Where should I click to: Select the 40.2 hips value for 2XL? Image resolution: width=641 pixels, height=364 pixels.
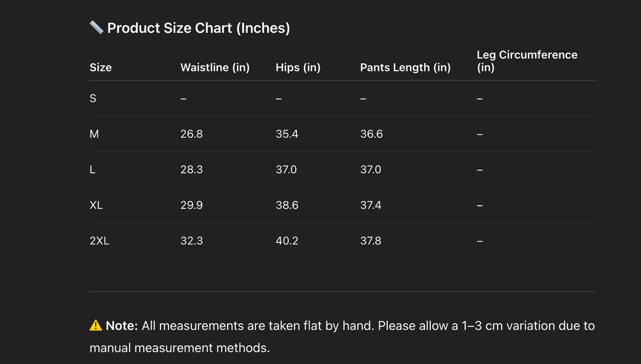(287, 241)
